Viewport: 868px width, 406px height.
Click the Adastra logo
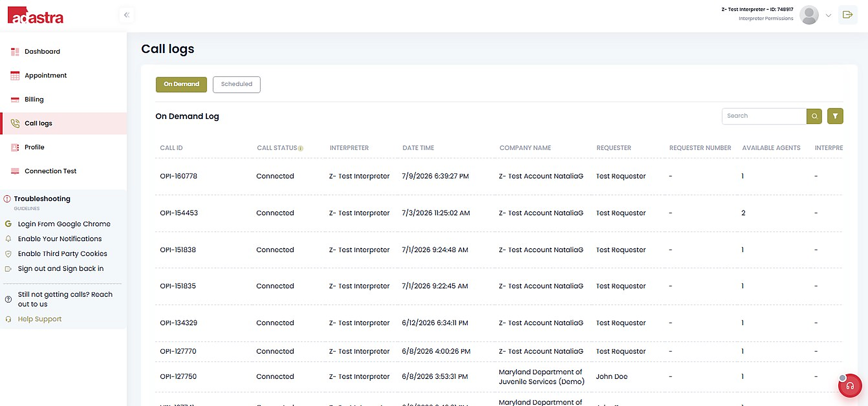point(35,16)
